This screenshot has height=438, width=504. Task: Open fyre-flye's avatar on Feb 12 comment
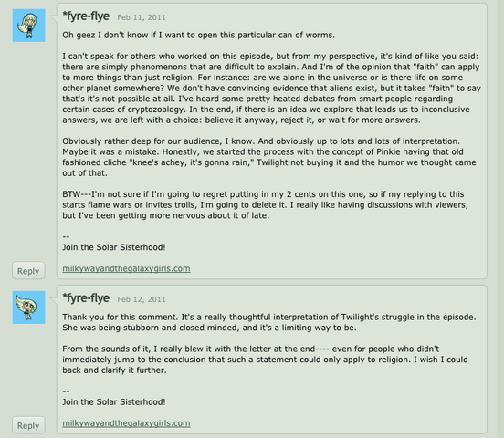(x=28, y=308)
